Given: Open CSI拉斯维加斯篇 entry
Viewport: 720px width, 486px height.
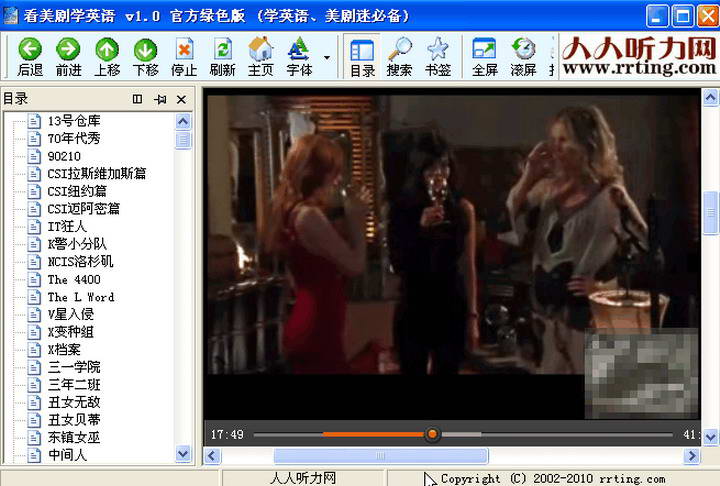Looking at the screenshot, I should pos(97,173).
